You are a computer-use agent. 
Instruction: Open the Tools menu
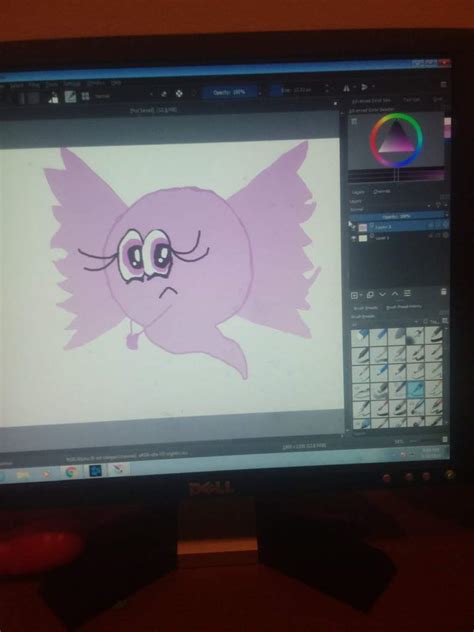(51, 85)
